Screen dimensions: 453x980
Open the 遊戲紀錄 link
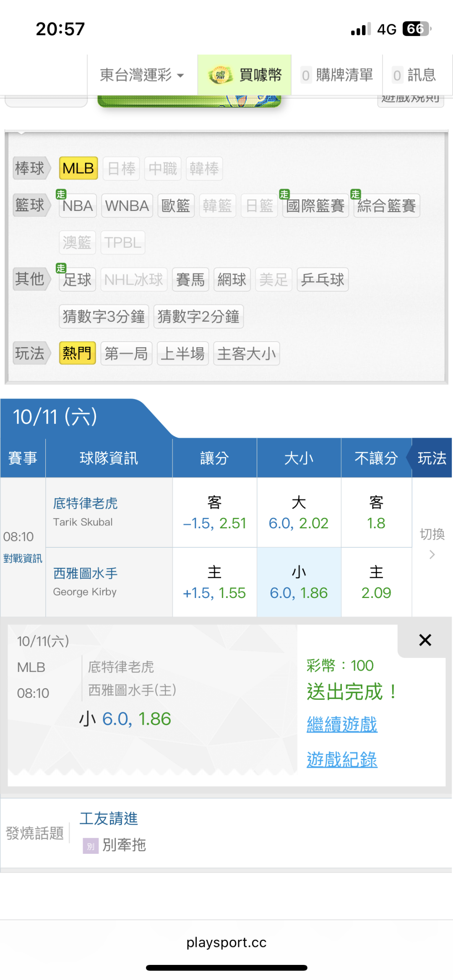pos(342,759)
